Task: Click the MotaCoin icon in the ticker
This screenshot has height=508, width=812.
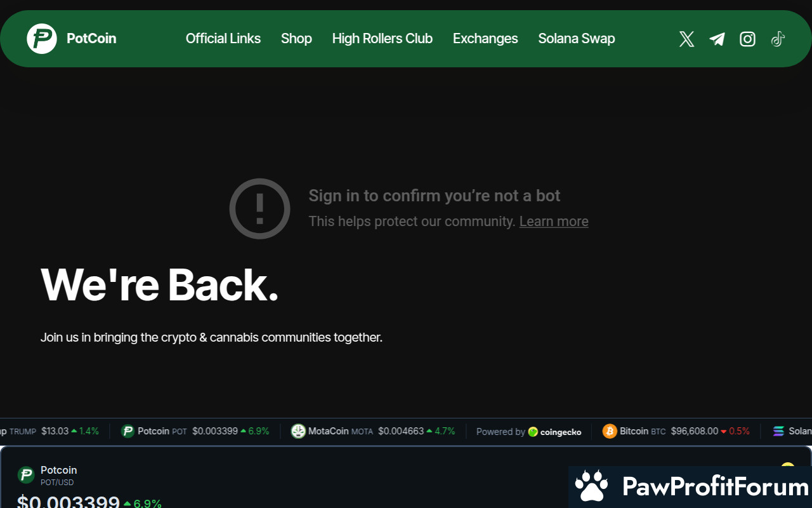Action: click(298, 431)
